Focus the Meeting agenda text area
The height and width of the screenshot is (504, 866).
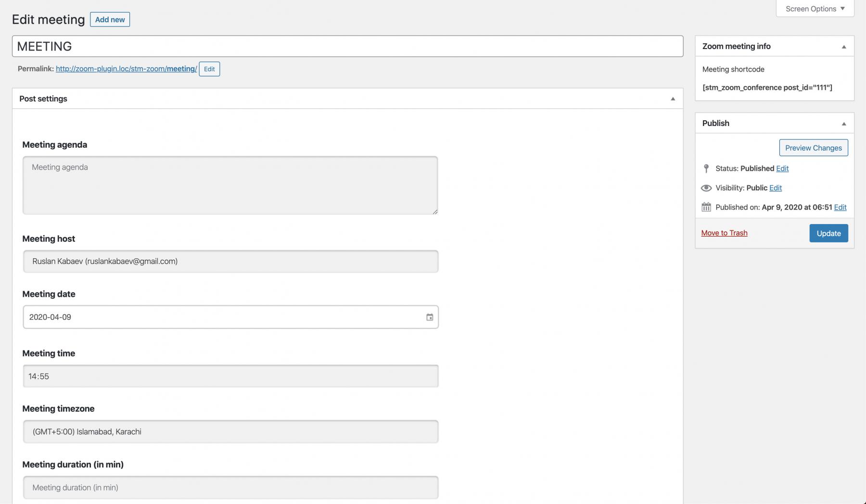(x=230, y=185)
